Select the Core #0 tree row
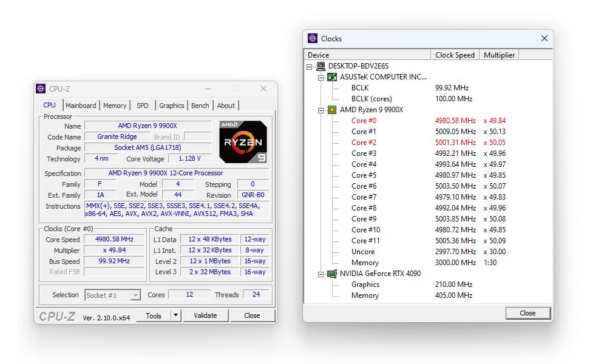Screen dimensions: 607x364 coord(429,121)
